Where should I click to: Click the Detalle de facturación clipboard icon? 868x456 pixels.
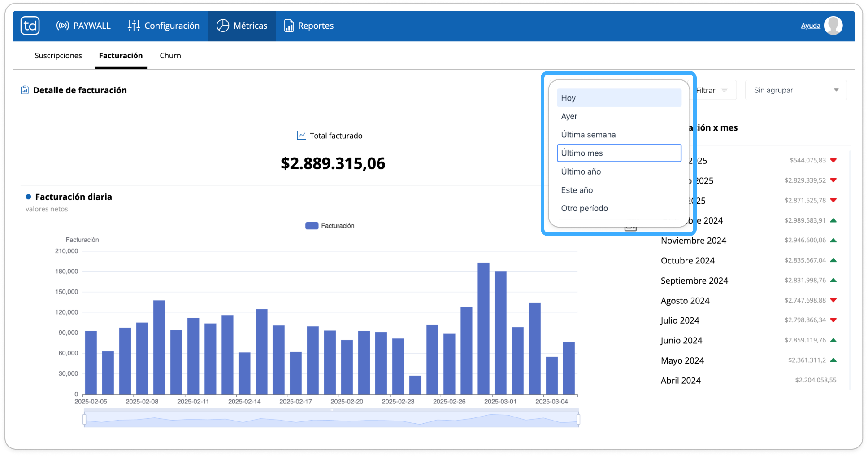click(25, 90)
